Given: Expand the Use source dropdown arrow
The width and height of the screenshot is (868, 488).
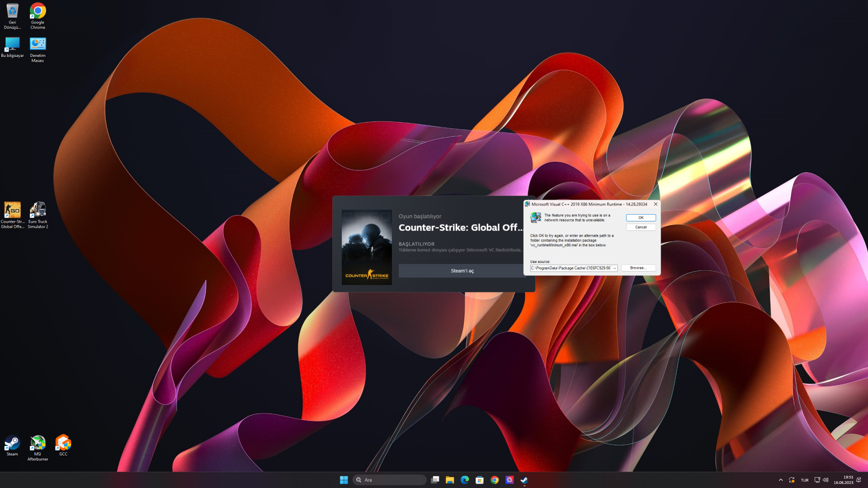Looking at the screenshot, I should [x=614, y=268].
